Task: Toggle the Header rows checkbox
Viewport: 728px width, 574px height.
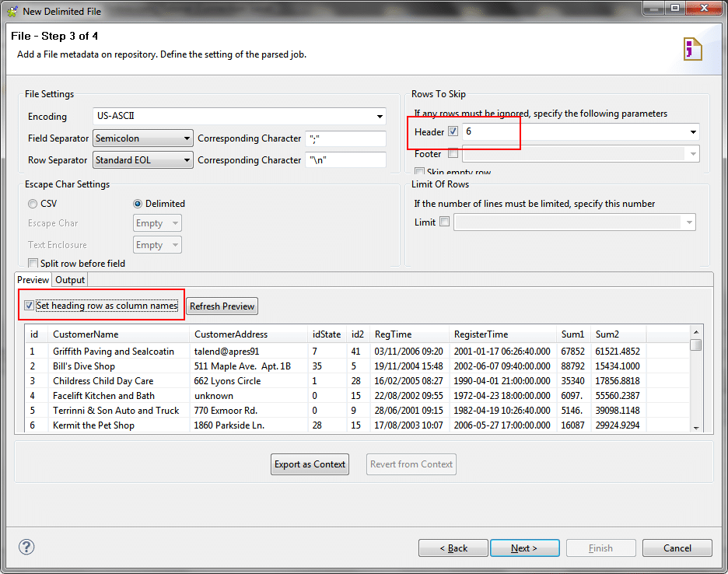Action: pyautogui.click(x=453, y=131)
